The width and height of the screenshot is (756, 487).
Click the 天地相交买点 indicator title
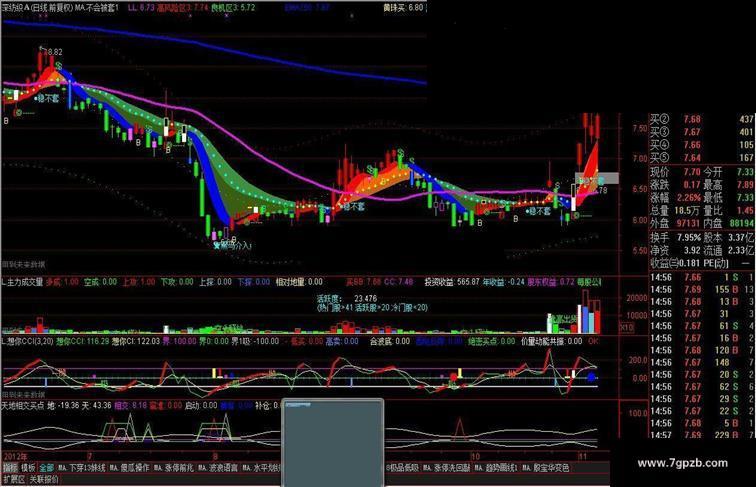[x=24, y=406]
